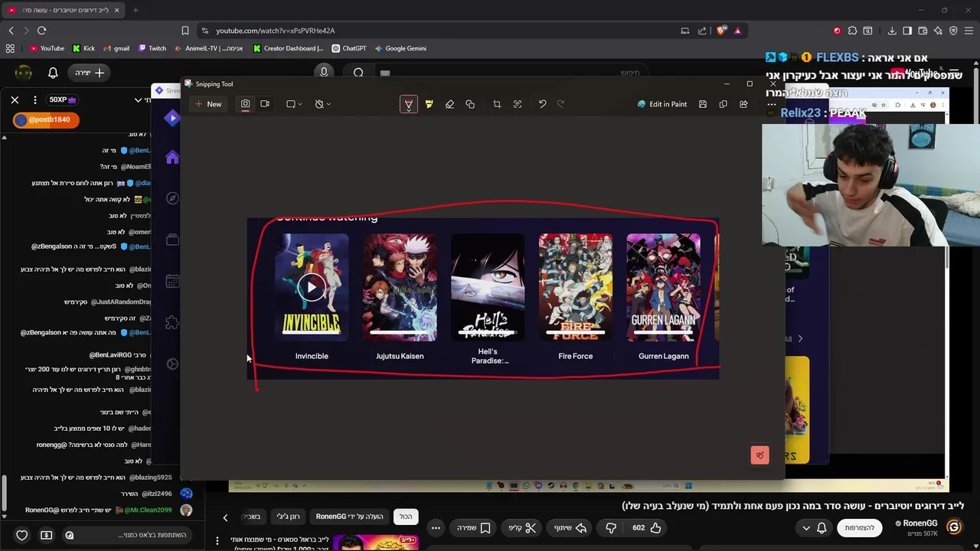Select the yellow Highlighter tool in Snipping Tool
The width and height of the screenshot is (980, 551).
click(x=429, y=104)
